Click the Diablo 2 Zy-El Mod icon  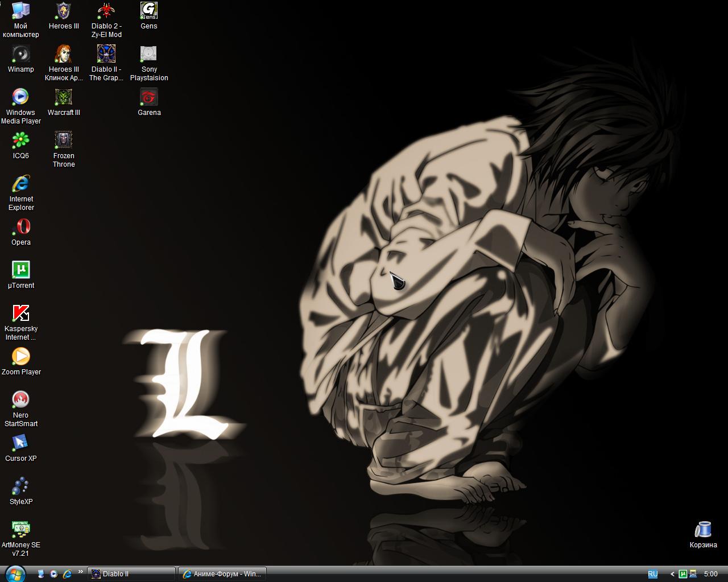[x=106, y=11]
